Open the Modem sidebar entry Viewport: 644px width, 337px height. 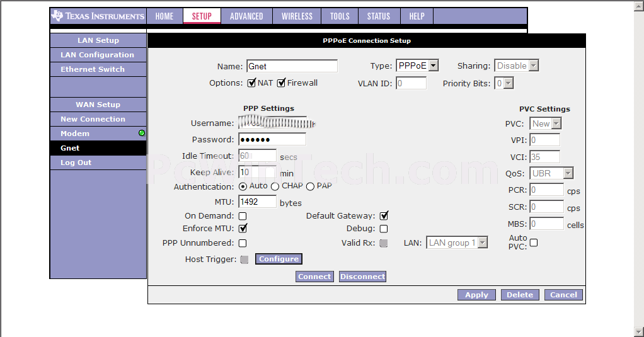click(x=98, y=134)
